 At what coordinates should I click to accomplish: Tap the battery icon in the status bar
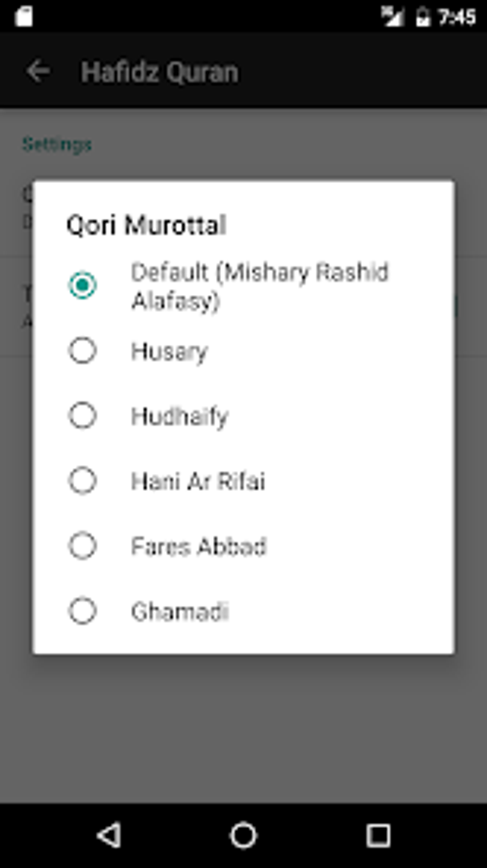pos(423,17)
